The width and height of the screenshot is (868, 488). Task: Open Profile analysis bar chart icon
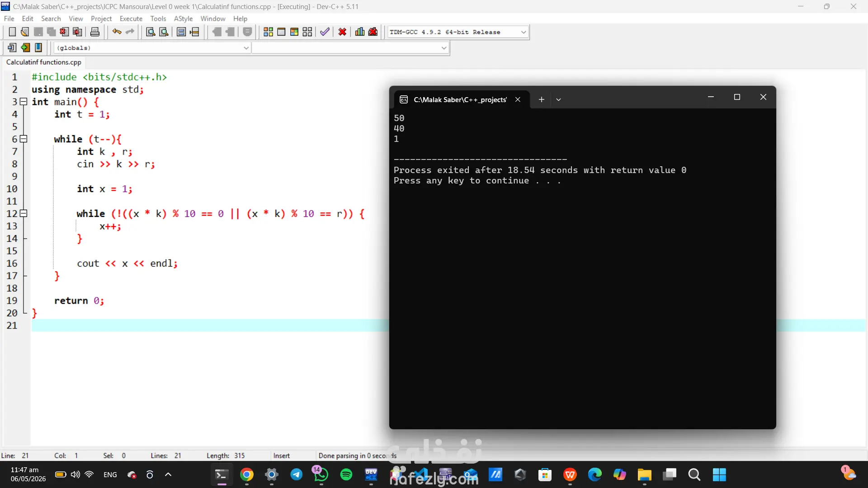coord(360,32)
